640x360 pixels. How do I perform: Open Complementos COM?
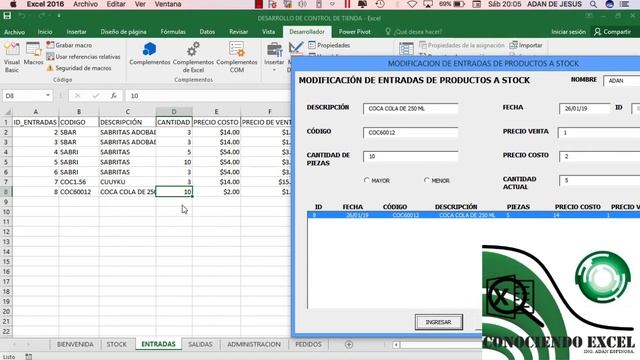[237, 58]
